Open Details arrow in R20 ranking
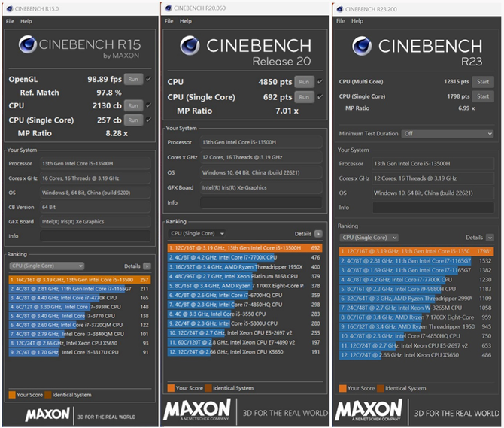The image size is (504, 428). 318,234
